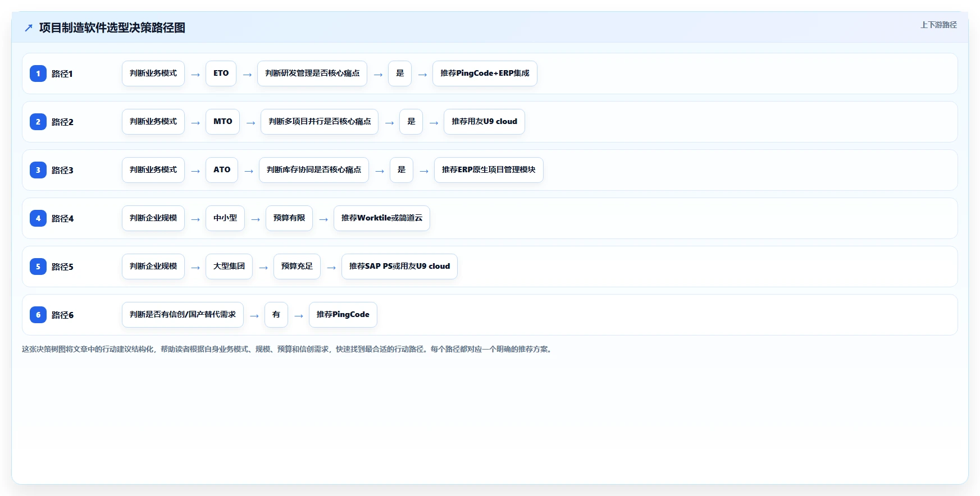Click the number 1 badge for 路径1
This screenshot has width=980, height=496.
point(38,74)
